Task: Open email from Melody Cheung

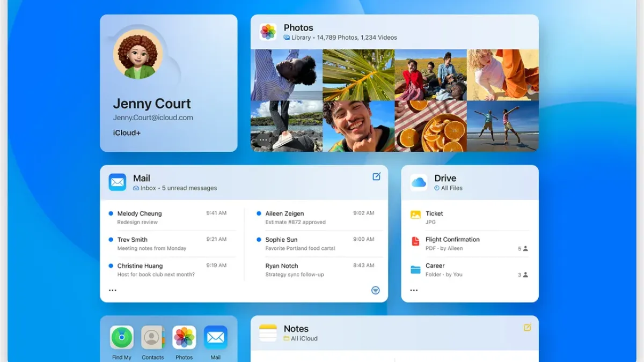Action: 172,217
